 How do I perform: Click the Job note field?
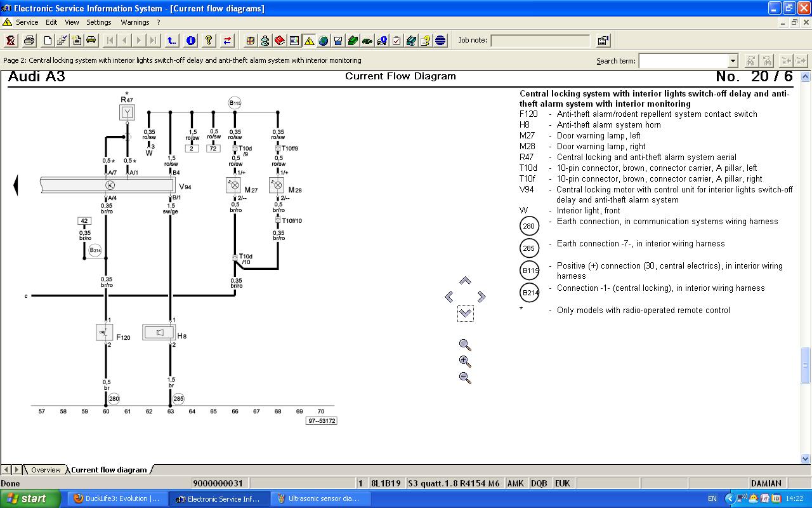point(540,41)
